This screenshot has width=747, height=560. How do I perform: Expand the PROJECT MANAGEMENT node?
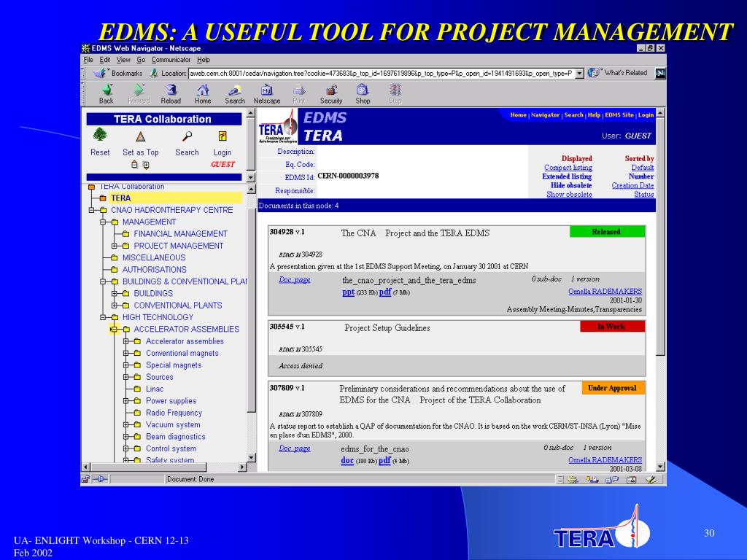[x=115, y=246]
